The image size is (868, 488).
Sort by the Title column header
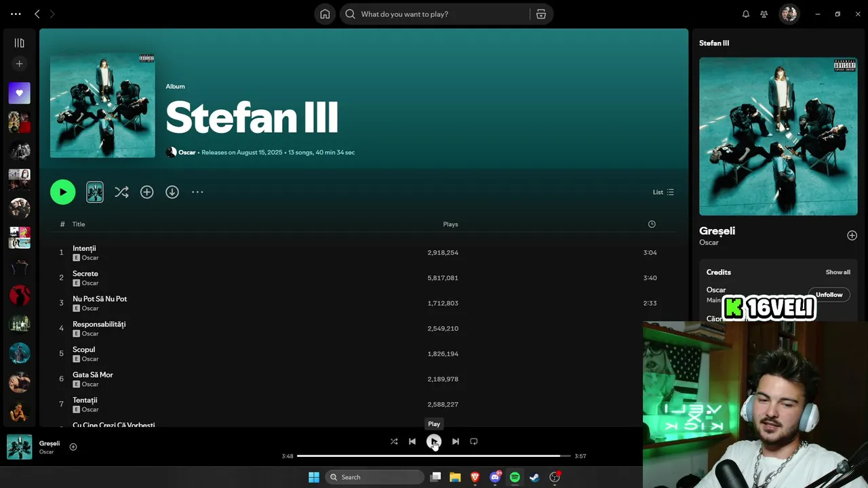79,224
